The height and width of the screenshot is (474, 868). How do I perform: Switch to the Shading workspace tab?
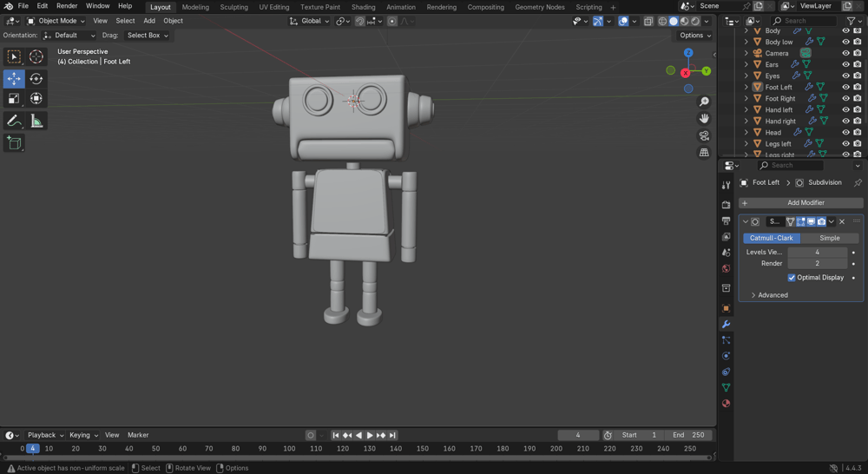coord(363,7)
